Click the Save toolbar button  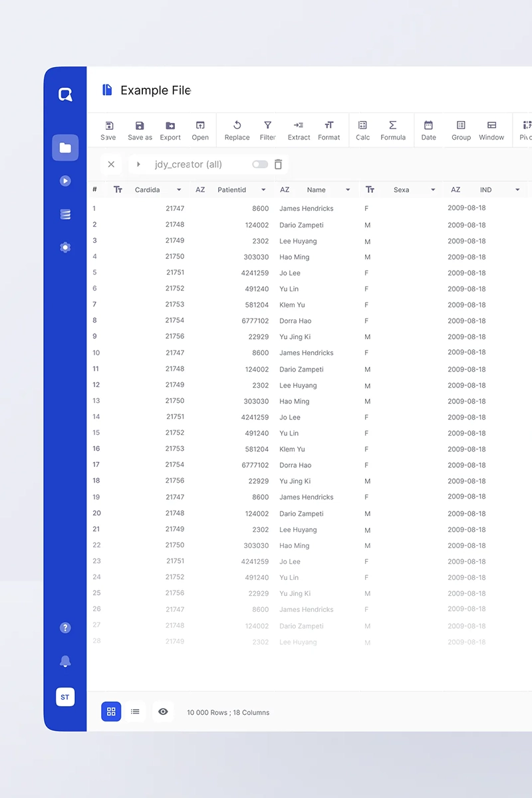(x=108, y=130)
